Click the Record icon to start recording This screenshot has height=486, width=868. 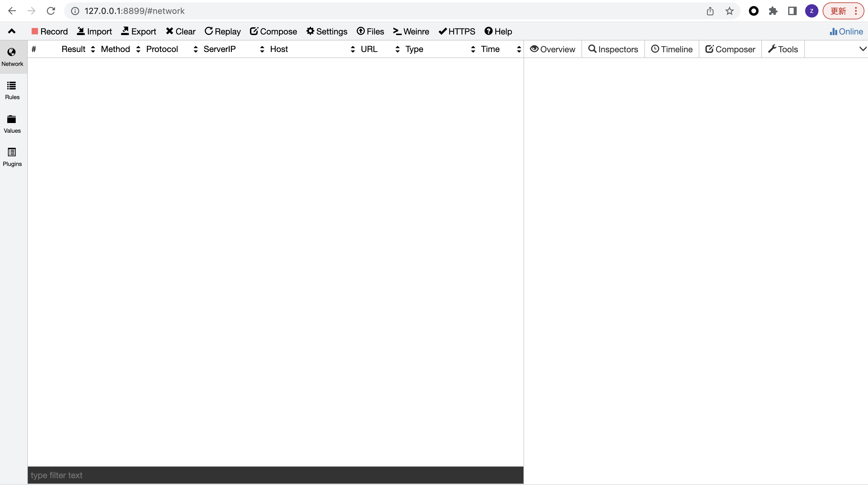pos(34,31)
